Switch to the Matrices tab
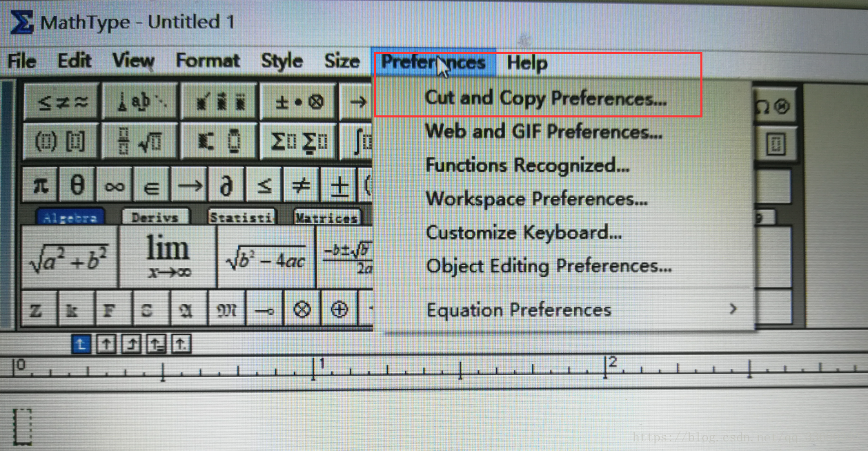 pyautogui.click(x=327, y=217)
